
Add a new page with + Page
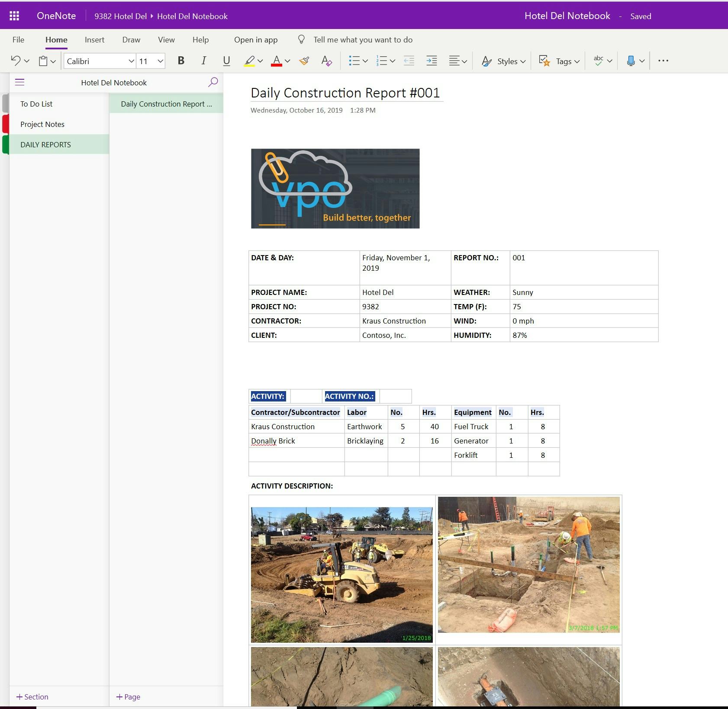click(x=128, y=696)
